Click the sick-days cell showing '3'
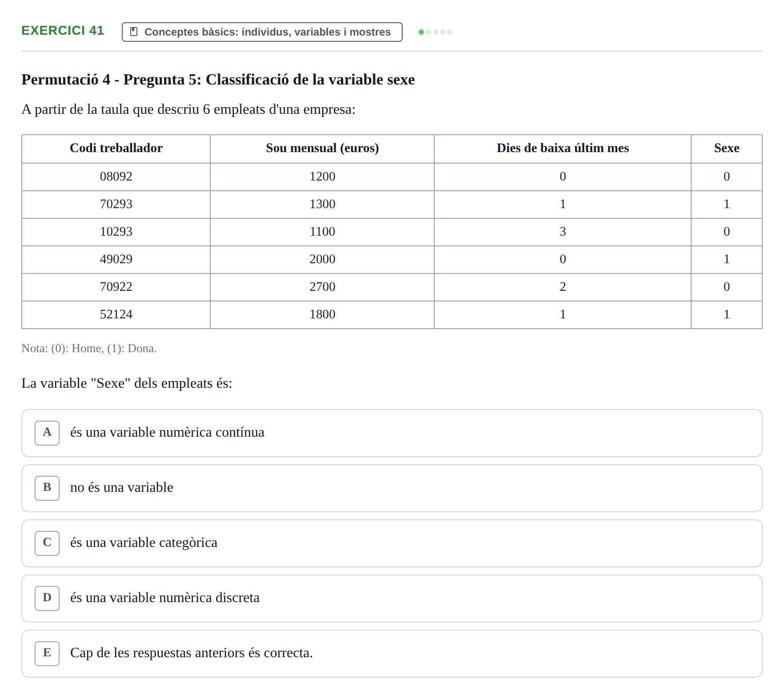The height and width of the screenshot is (699, 784). pyautogui.click(x=563, y=232)
